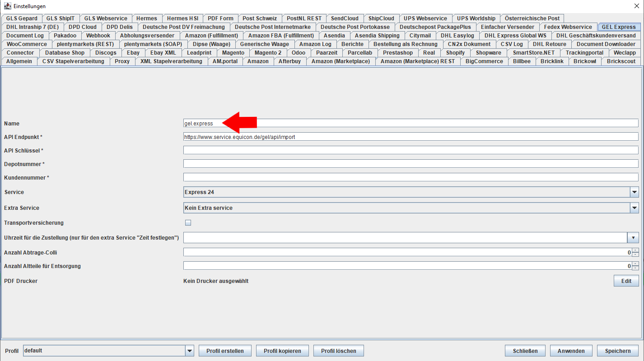
Task: Select the Pakadoo tab
Action: point(65,36)
